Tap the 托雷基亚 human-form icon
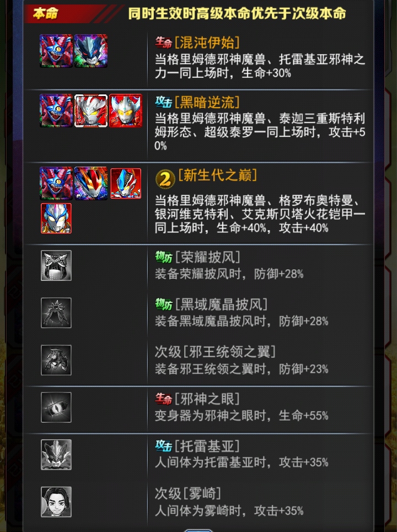The width and height of the screenshot is (397, 532). click(56, 455)
